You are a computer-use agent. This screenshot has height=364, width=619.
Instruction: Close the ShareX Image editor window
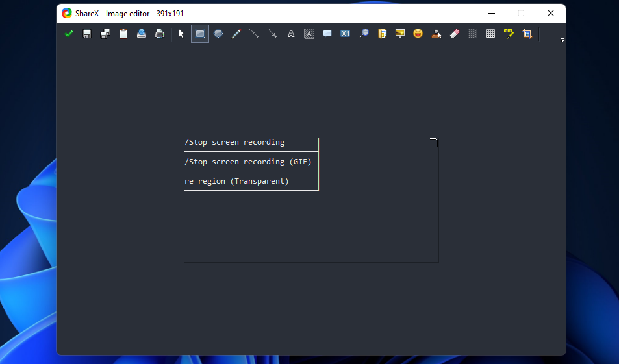(x=551, y=14)
